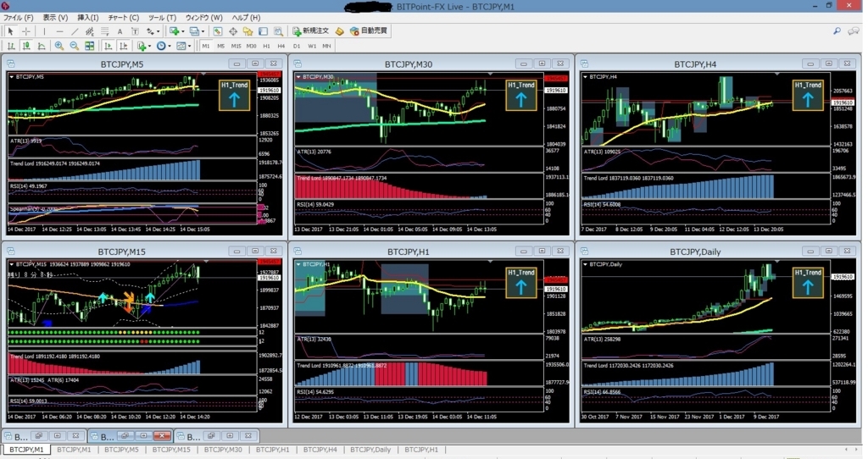The width and height of the screenshot is (868, 459).
Task: Switch to the BTCJPY,H4 bottom tab
Action: point(320,450)
